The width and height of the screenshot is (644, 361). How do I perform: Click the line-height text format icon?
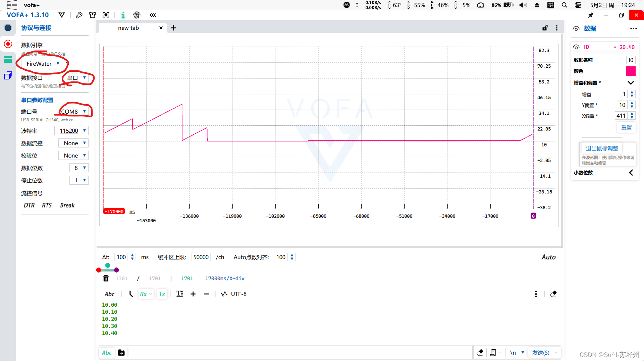click(180, 294)
